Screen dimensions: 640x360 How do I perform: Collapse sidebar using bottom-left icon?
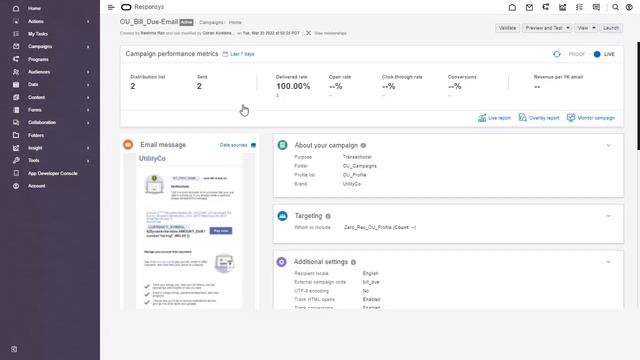pos(14,349)
